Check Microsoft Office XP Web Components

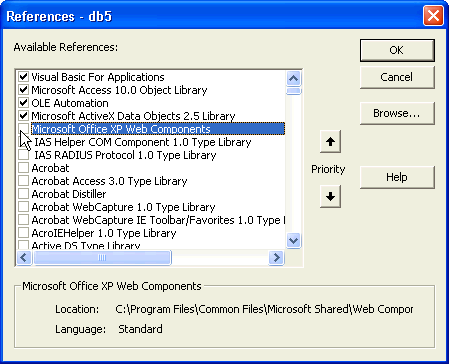click(23, 128)
